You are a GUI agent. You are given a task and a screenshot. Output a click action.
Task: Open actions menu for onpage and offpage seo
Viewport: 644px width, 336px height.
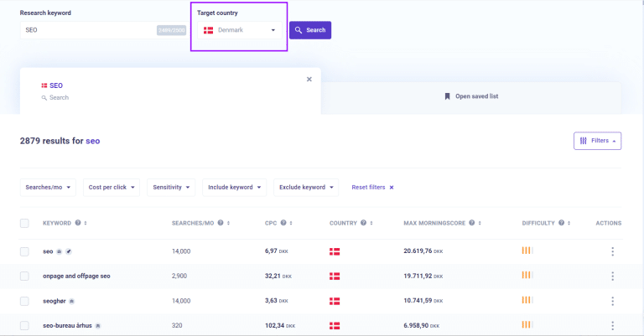click(612, 277)
